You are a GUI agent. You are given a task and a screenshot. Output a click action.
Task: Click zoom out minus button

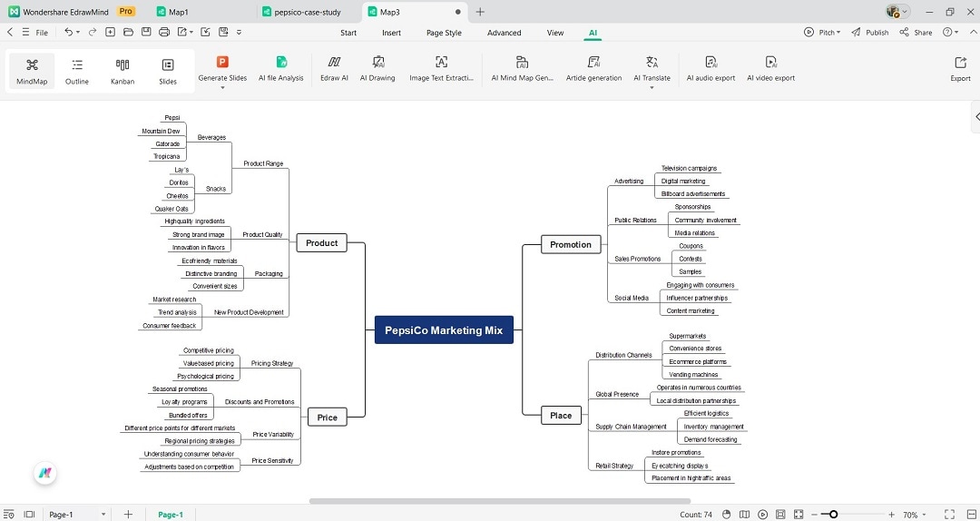pyautogui.click(x=814, y=514)
